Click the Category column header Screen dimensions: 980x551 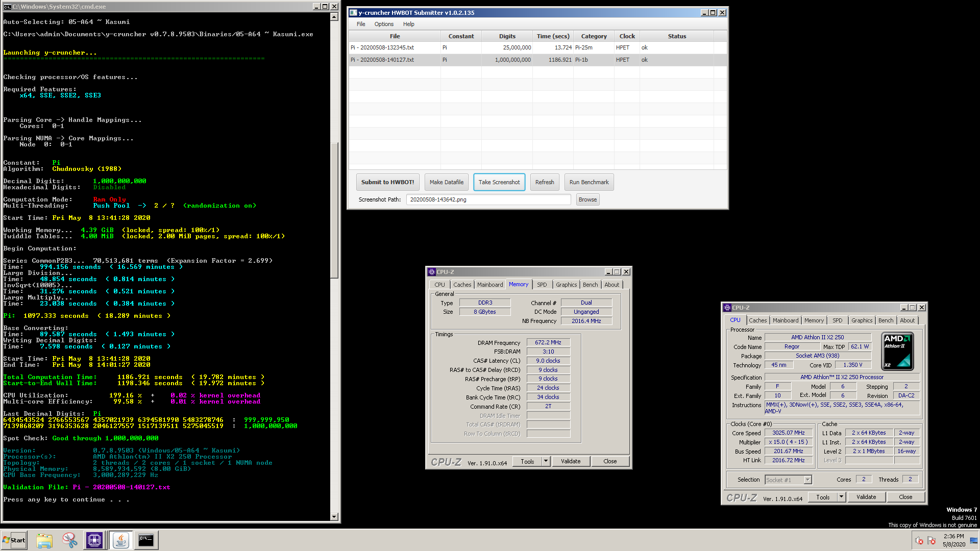click(x=594, y=36)
